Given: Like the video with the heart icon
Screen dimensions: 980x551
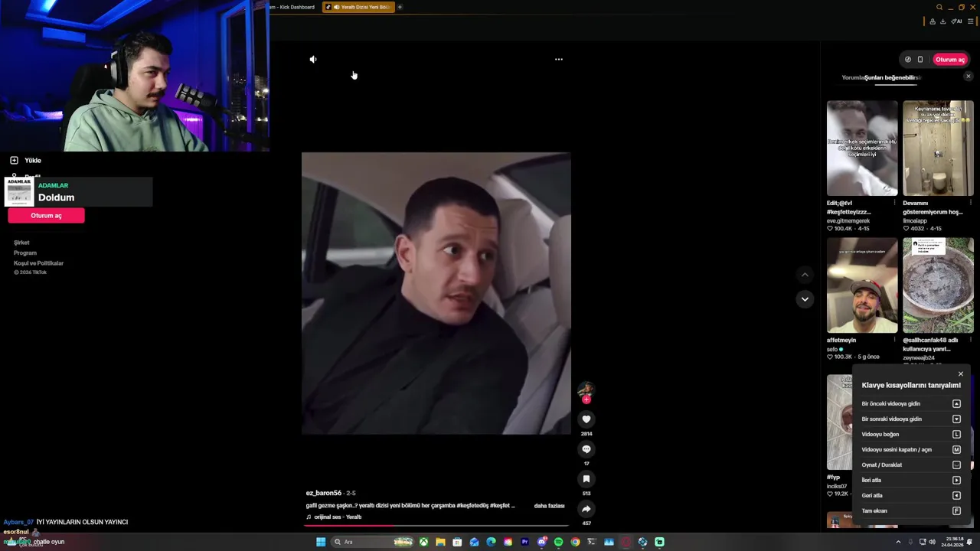Looking at the screenshot, I should point(586,419).
